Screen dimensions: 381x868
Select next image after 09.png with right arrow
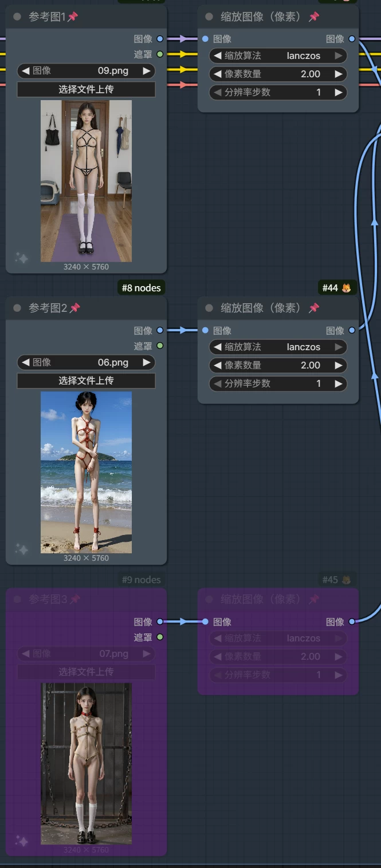click(x=147, y=71)
